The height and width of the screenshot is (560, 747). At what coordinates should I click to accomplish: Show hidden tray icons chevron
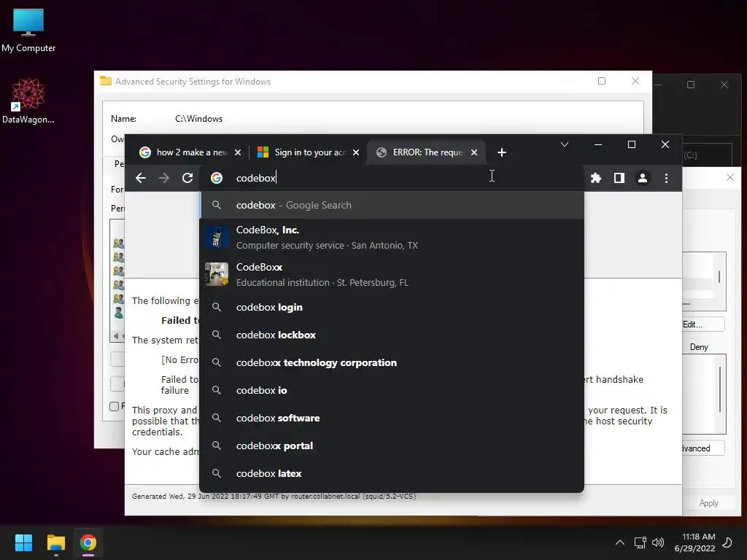pos(620,542)
